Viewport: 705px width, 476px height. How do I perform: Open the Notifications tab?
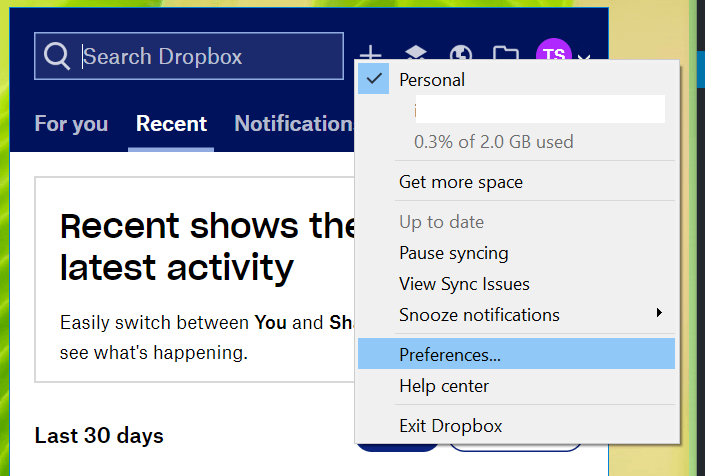pos(294,124)
